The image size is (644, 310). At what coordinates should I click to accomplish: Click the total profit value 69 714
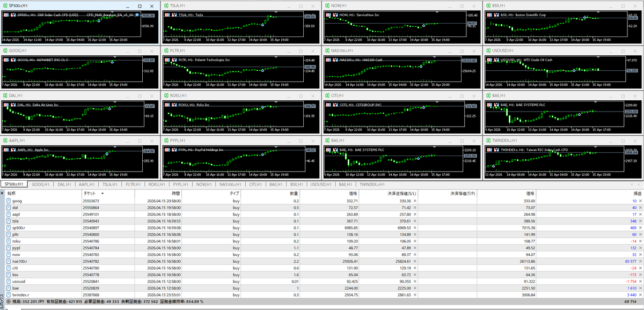(632, 302)
